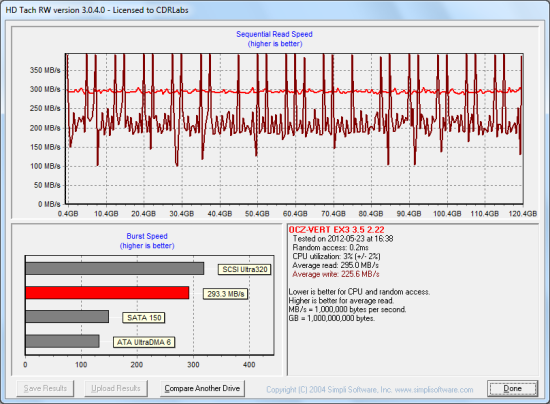
Task: Click the OCZ-VERT EX3 drive name
Action: pos(336,230)
